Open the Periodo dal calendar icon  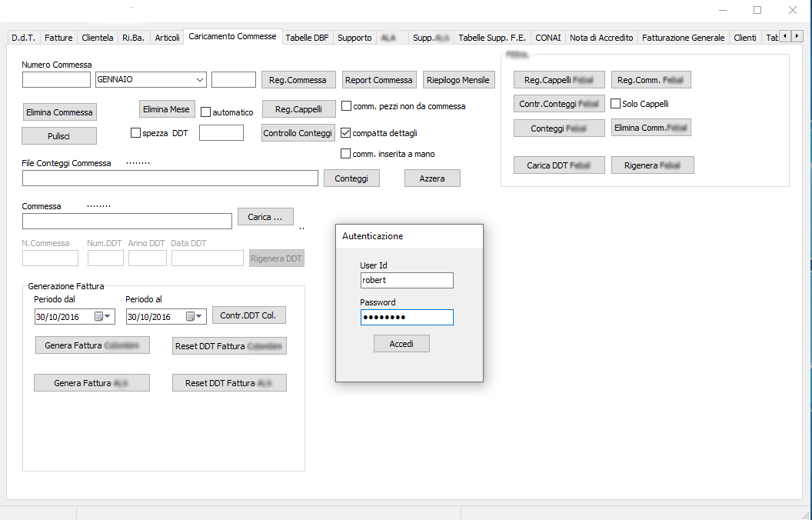click(x=98, y=316)
